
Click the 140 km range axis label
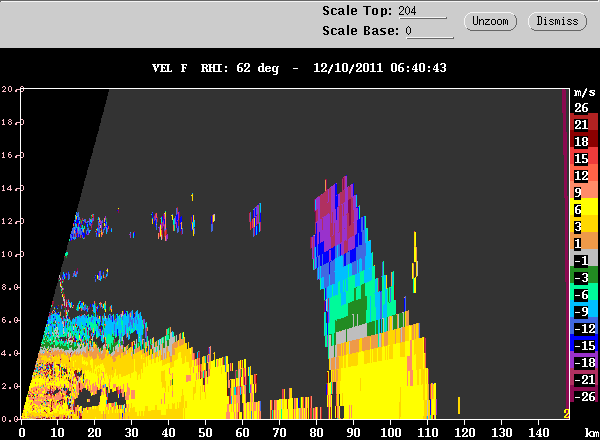(538, 432)
